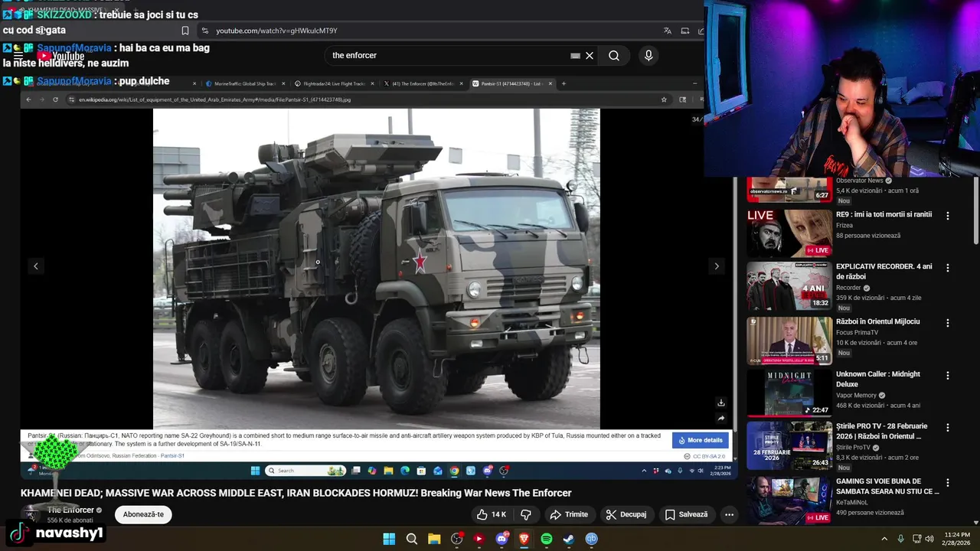Open the volume control in system tray
This screenshot has width=980, height=551.
[929, 539]
